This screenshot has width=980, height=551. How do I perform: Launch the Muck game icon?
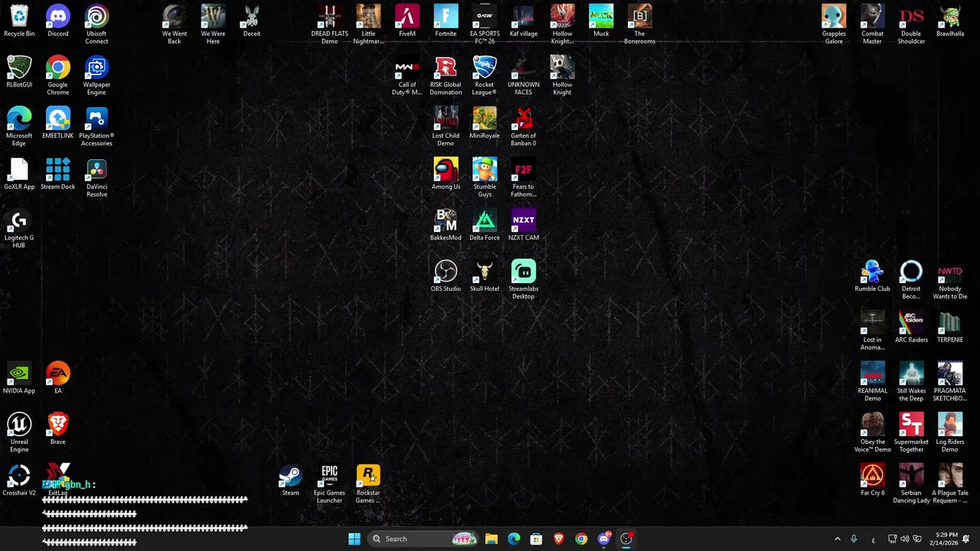601,21
